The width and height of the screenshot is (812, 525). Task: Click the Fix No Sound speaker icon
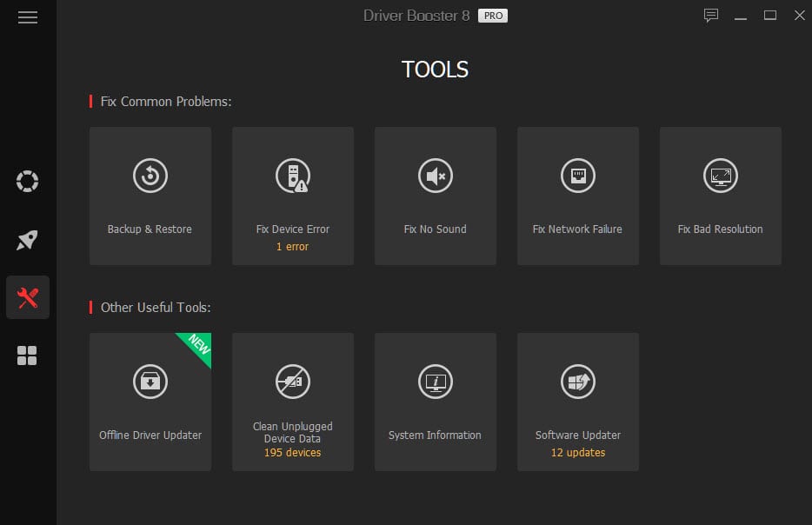click(x=435, y=176)
